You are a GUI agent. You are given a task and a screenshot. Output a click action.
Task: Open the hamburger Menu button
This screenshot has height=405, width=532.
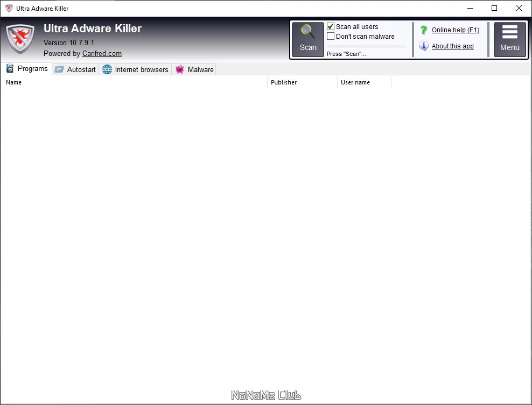pyautogui.click(x=509, y=39)
